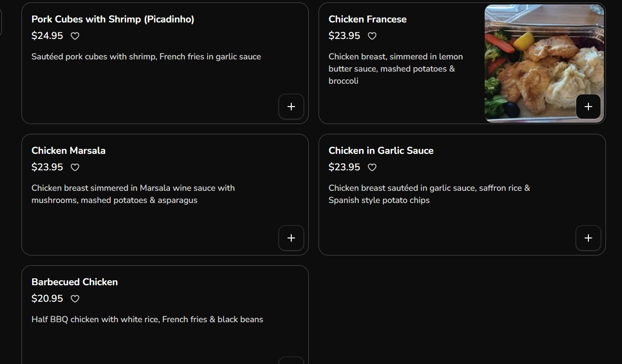Favorite Pork Cubes with Shrimp heart
Image resolution: width=622 pixels, height=364 pixels.
pyautogui.click(x=75, y=36)
